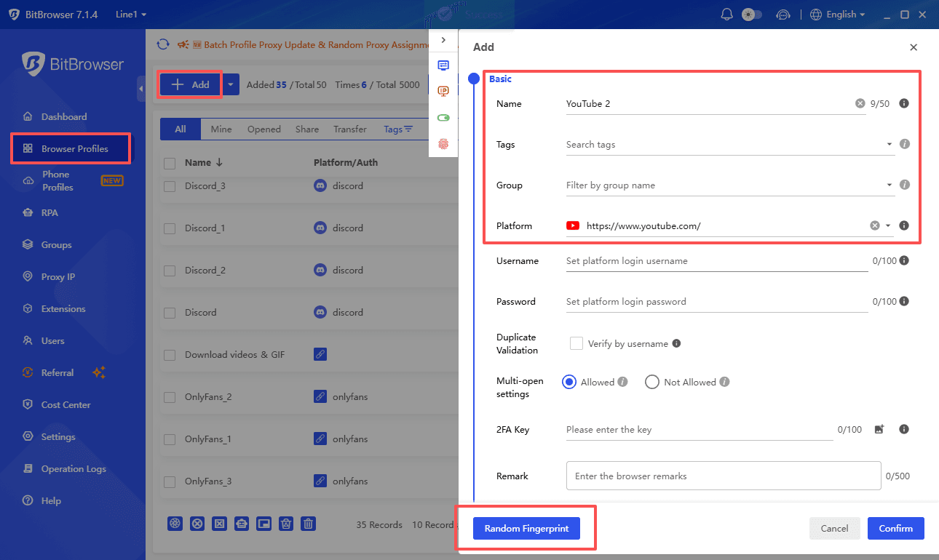Click the Add profile button
This screenshot has height=560, width=939.
pos(191,84)
